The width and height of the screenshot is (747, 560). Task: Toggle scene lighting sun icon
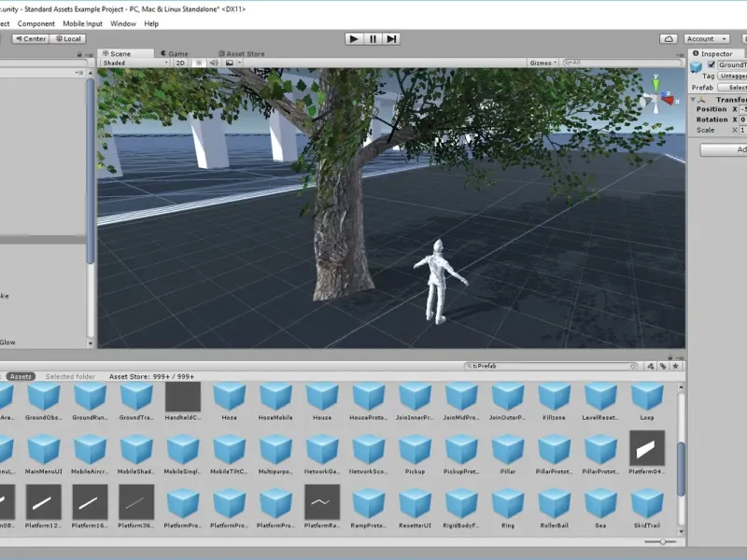pos(199,63)
